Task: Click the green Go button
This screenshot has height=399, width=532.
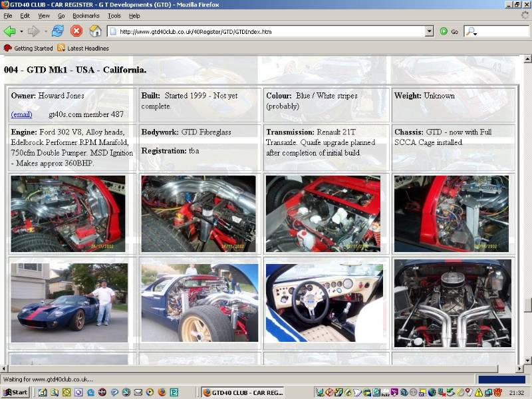Action: (x=449, y=31)
